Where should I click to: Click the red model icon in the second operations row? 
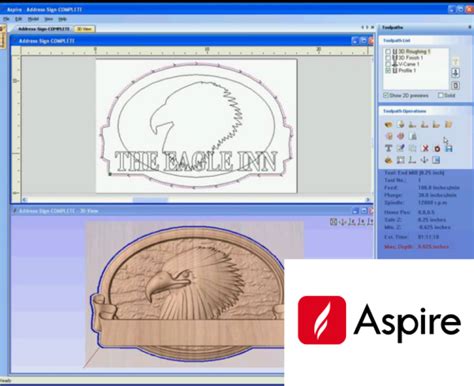[401, 136]
